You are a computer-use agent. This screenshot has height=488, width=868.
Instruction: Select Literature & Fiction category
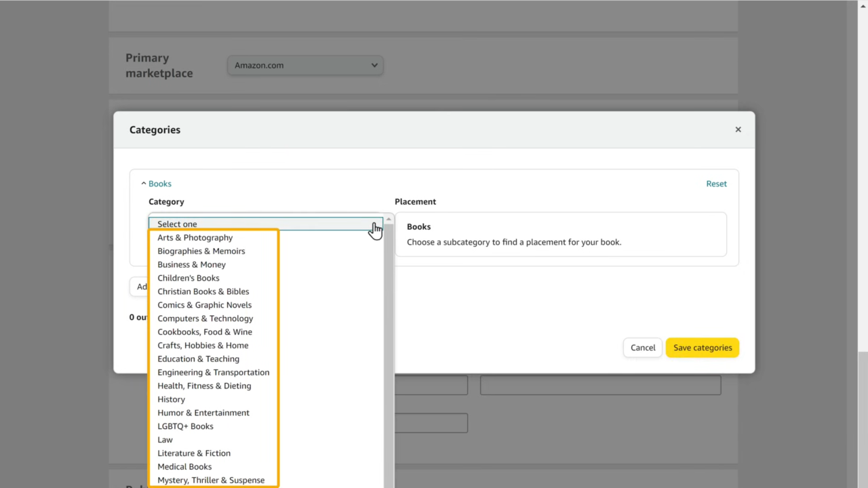(266, 453)
